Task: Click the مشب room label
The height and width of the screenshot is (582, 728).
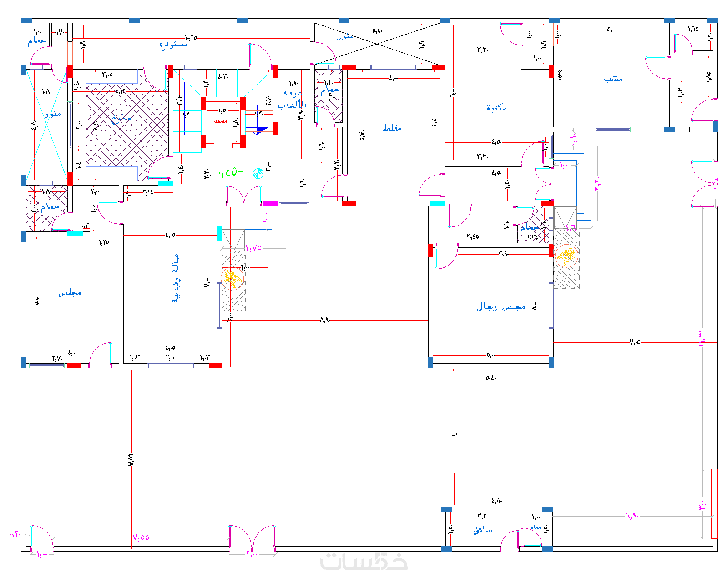Action: [613, 79]
